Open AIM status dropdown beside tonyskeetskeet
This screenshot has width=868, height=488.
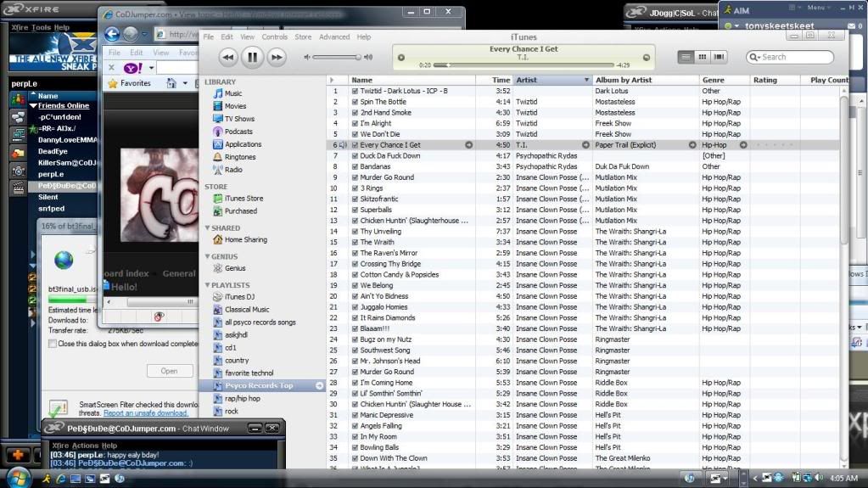pos(736,26)
